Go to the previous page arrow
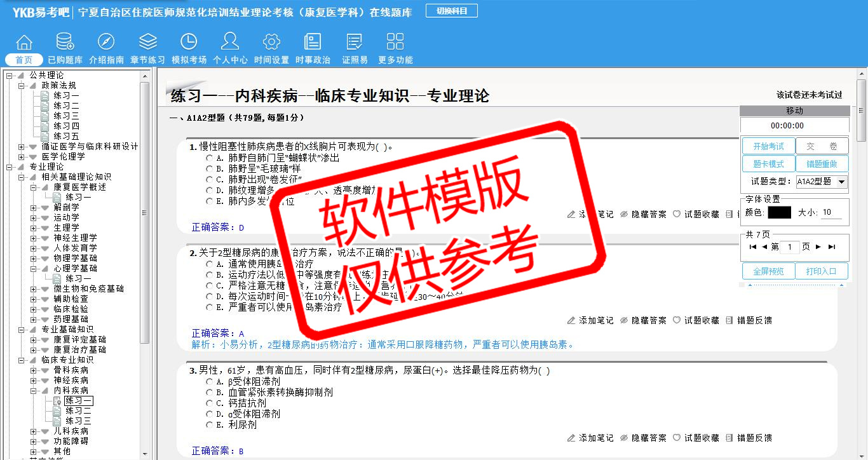The height and width of the screenshot is (460, 868). click(x=764, y=247)
